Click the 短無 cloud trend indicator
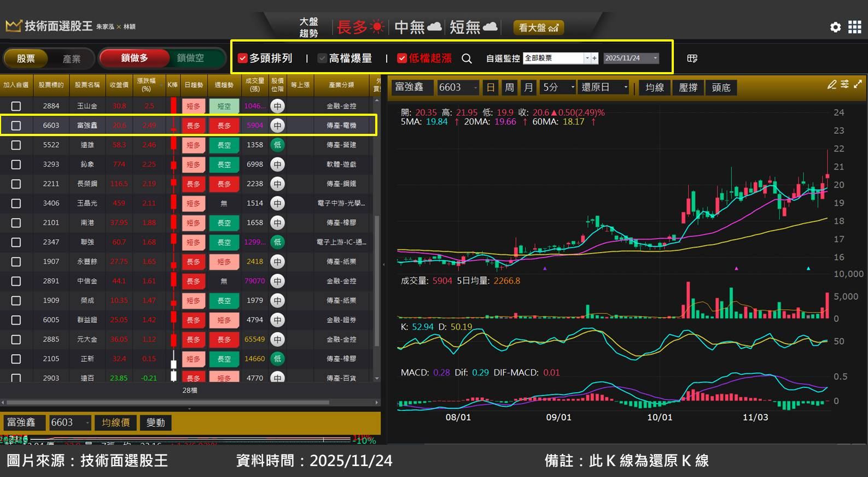 coord(473,27)
